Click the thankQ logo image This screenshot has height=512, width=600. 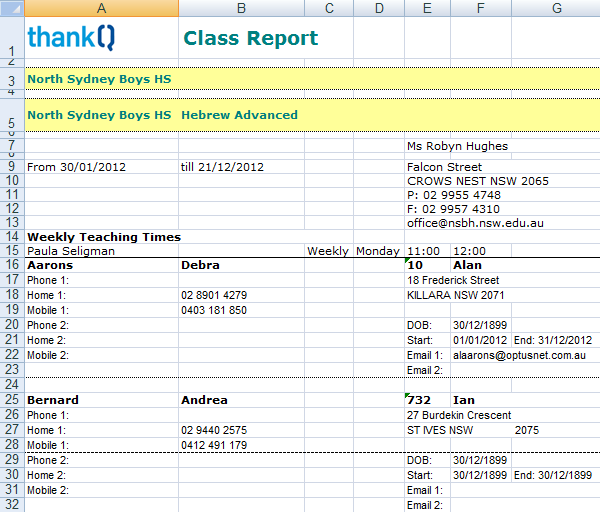click(71, 38)
